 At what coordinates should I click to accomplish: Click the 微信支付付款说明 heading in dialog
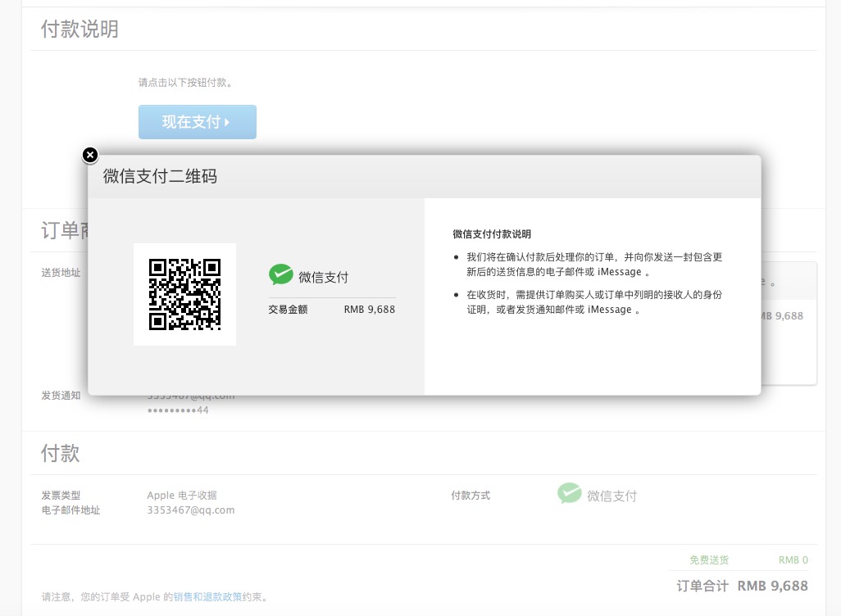492,234
